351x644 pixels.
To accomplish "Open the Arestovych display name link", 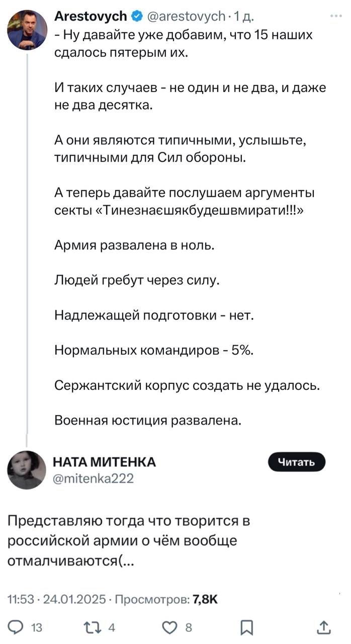I will click(90, 17).
